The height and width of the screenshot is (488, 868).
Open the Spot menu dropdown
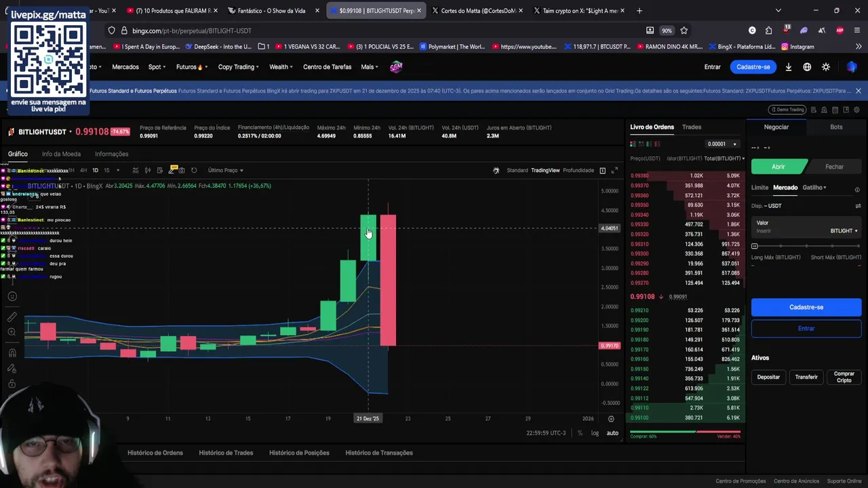[x=157, y=67]
